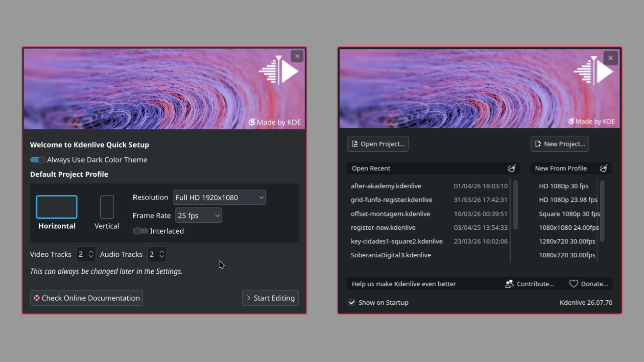Image resolution: width=644 pixels, height=362 pixels.
Task: Click the Kdenlive logo in the left banner
Action: (x=278, y=70)
